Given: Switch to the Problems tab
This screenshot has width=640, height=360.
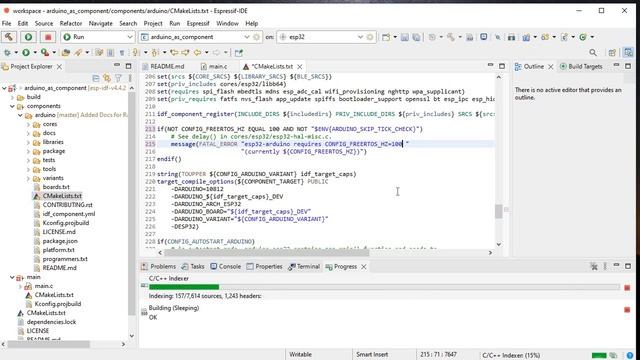Looking at the screenshot, I should [x=158, y=267].
